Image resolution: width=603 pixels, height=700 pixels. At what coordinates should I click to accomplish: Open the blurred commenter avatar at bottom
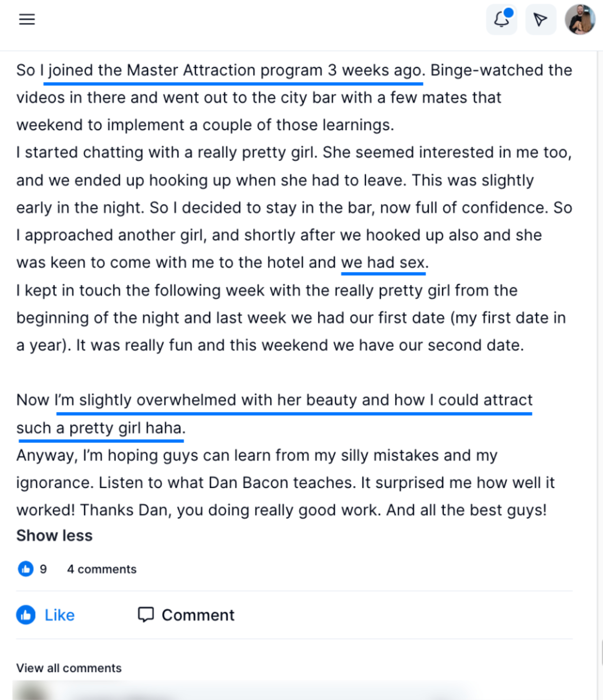32,691
